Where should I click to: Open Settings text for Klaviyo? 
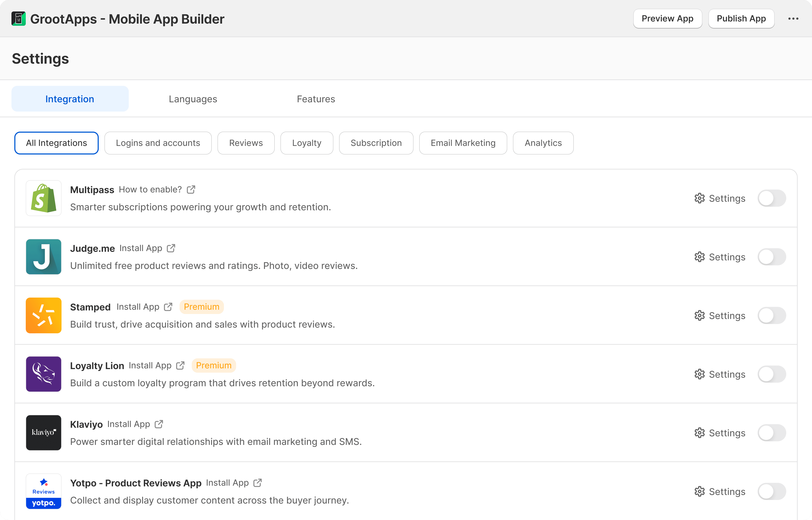[727, 433]
